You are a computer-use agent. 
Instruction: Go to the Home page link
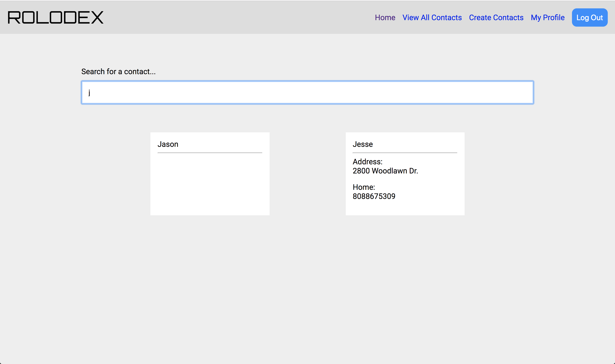[385, 18]
